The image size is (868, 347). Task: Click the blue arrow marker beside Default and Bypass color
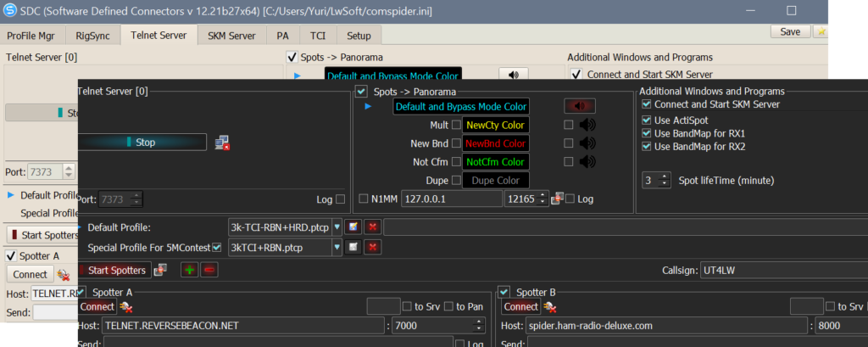pos(368,106)
